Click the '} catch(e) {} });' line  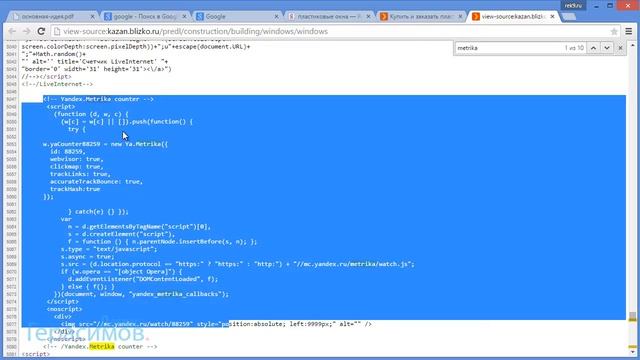click(98, 212)
